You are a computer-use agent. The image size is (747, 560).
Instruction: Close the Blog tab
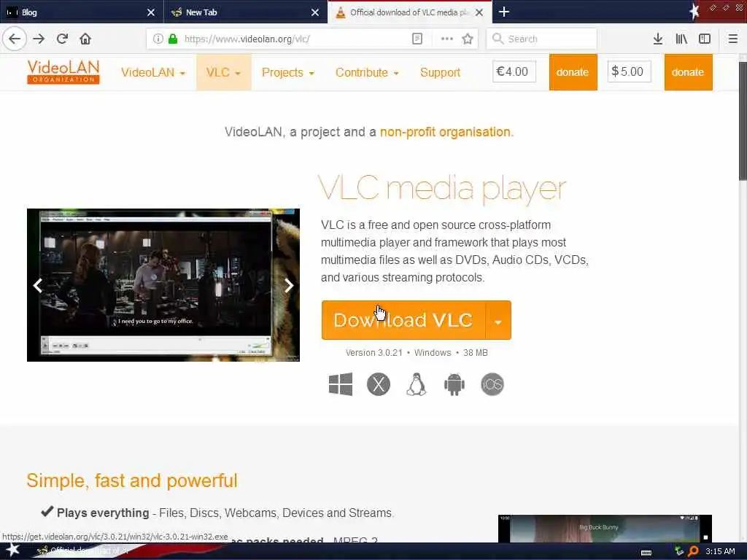tap(151, 12)
